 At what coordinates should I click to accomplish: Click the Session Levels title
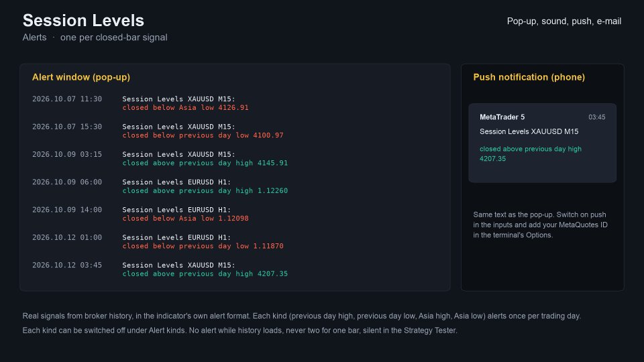click(83, 21)
